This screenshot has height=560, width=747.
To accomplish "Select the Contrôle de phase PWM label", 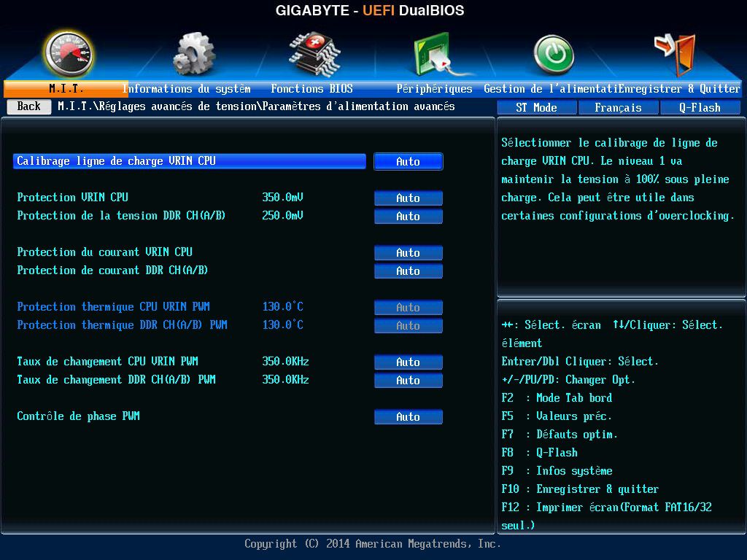I will click(x=78, y=416).
